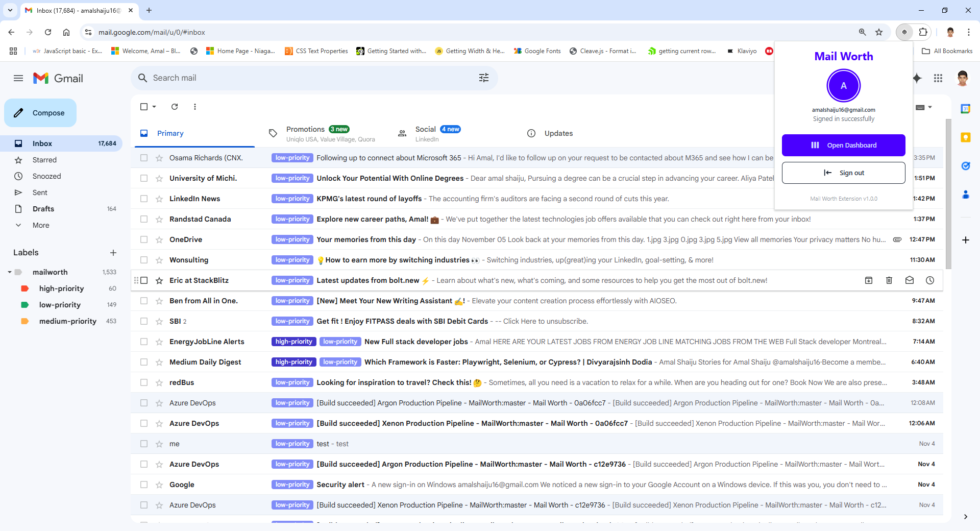Click the browser zoom magnifier icon
Viewport: 980px width, 531px height.
(863, 32)
